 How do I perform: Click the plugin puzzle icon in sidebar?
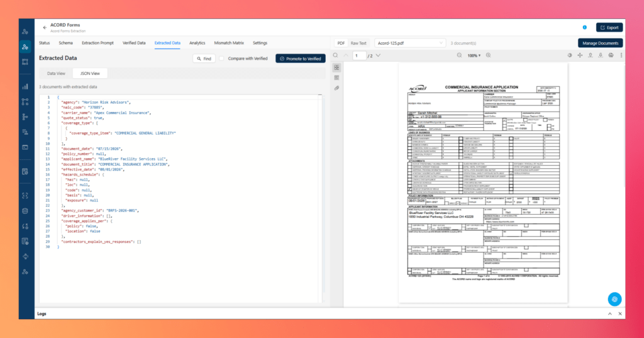[x=25, y=257]
